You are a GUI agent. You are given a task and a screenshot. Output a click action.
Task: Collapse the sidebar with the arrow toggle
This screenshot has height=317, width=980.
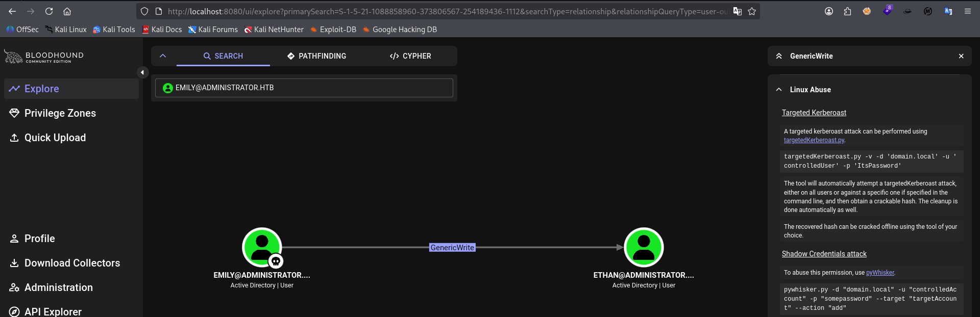point(142,72)
